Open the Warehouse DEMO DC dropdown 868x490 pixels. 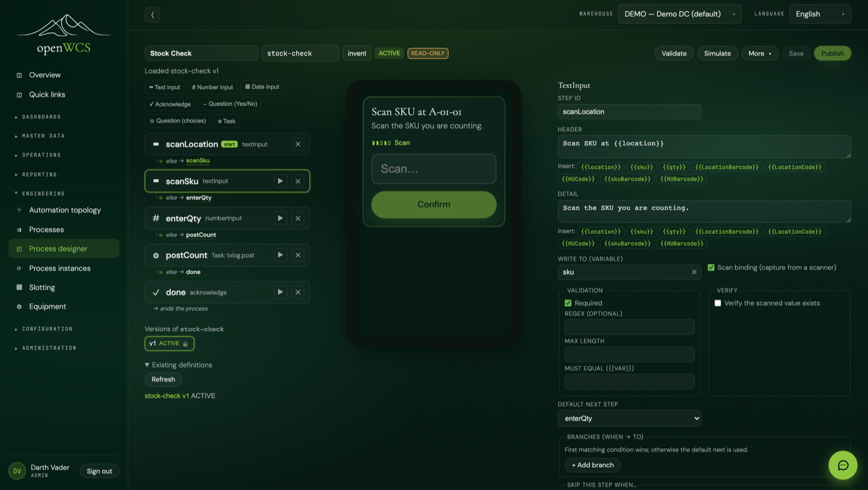(679, 14)
